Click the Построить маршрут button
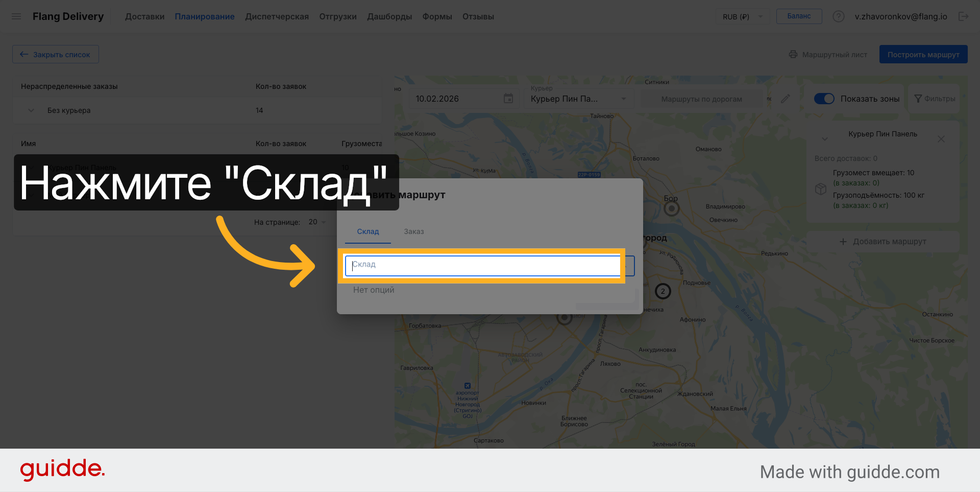The width and height of the screenshot is (980, 492). coord(923,54)
